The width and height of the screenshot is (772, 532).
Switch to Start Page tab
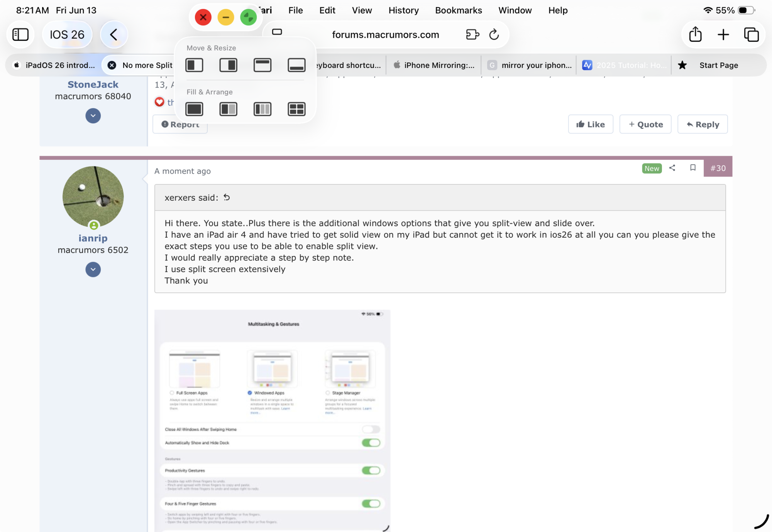pyautogui.click(x=718, y=65)
